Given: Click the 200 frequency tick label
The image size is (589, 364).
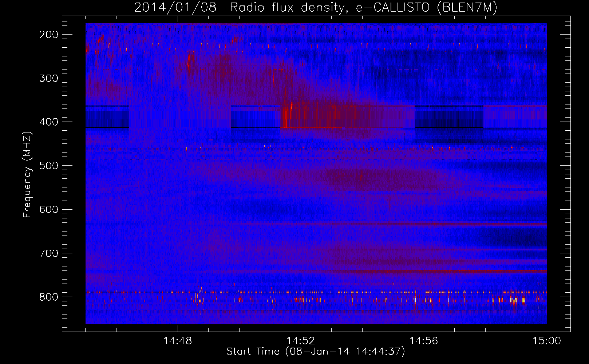Looking at the screenshot, I should point(49,35).
